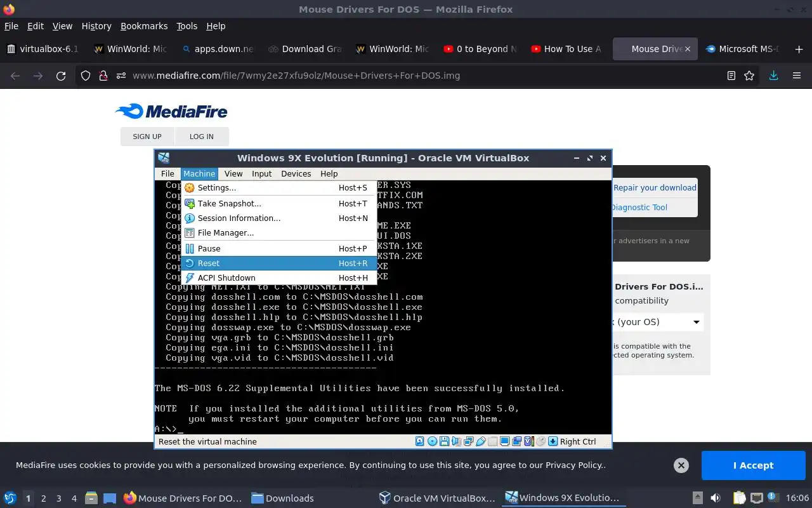Open the VirtualBox window's View menu
Viewport: 812px width, 508px height.
pos(233,173)
